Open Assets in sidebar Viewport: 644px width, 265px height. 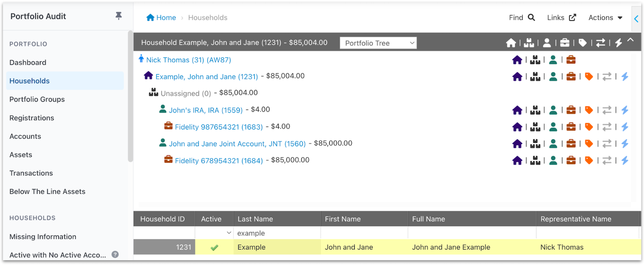pos(21,154)
